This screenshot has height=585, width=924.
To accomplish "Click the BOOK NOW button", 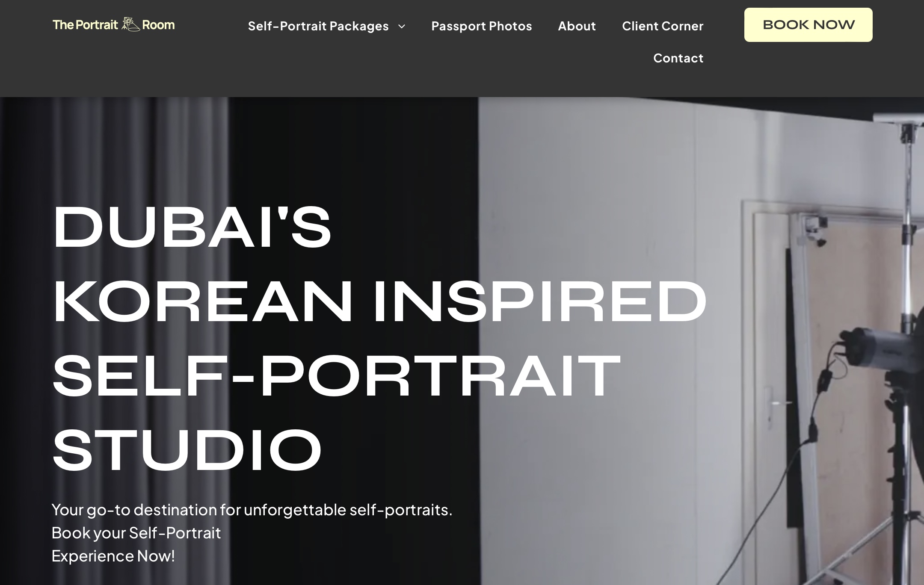I will (x=808, y=25).
